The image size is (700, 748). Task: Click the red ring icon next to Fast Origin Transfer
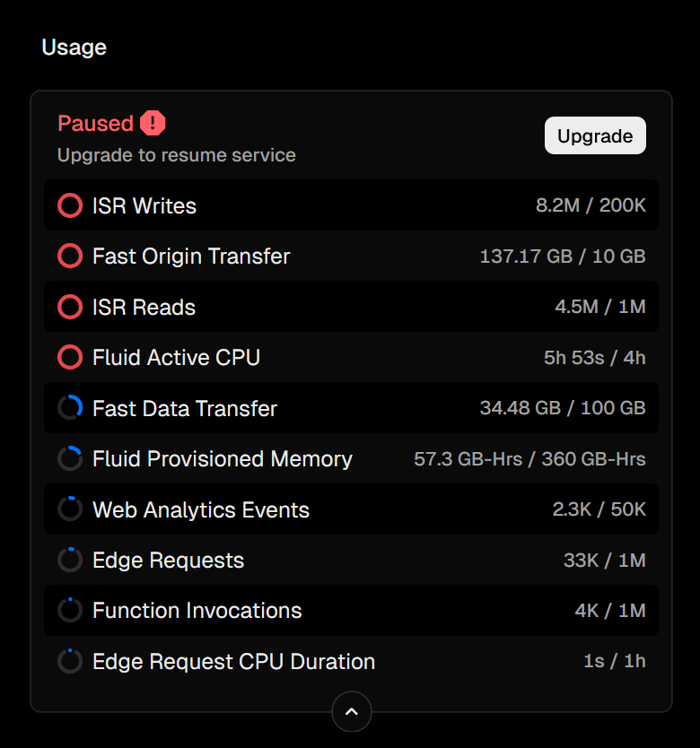click(x=69, y=257)
